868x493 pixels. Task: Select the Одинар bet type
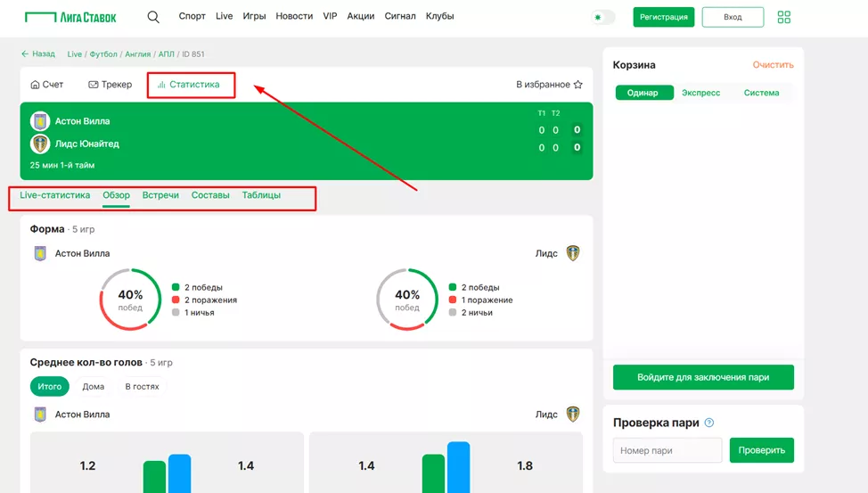pyautogui.click(x=643, y=93)
